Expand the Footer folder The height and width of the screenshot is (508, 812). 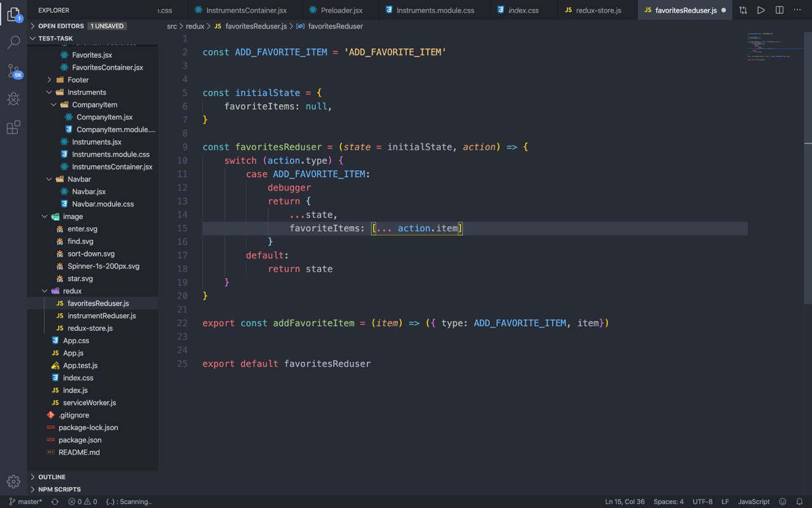[x=78, y=80]
